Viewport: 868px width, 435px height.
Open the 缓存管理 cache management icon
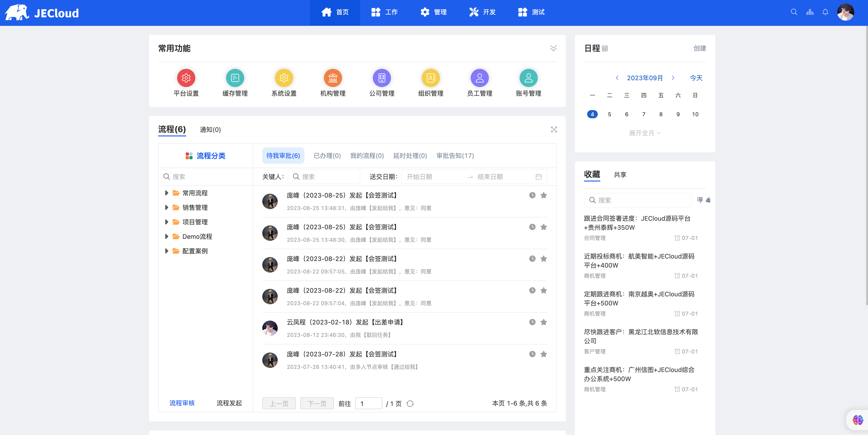[235, 78]
